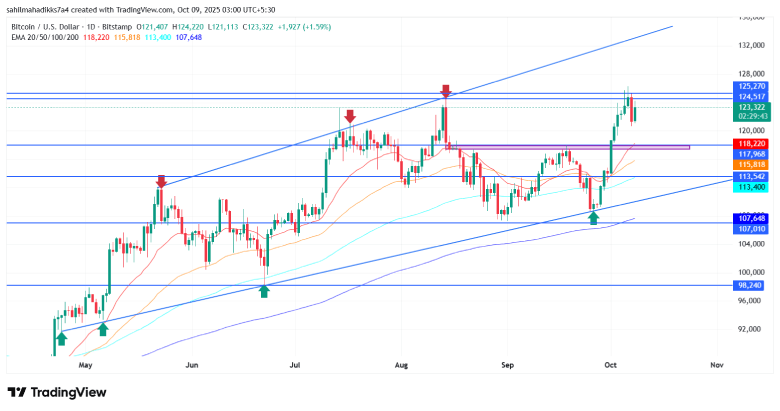Image resolution: width=780 pixels, height=411 pixels.
Task: Click the red down arrow above the July peak
Action: pos(347,115)
